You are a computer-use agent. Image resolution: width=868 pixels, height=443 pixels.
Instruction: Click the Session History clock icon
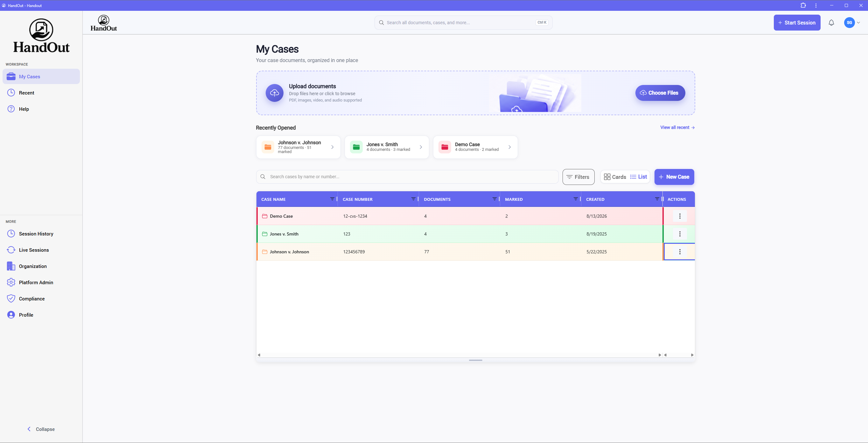click(x=11, y=234)
